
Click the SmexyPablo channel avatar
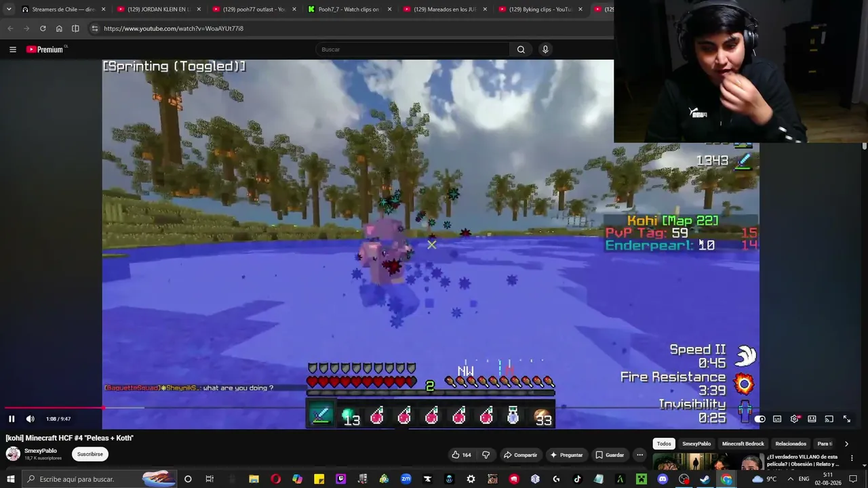click(x=13, y=454)
